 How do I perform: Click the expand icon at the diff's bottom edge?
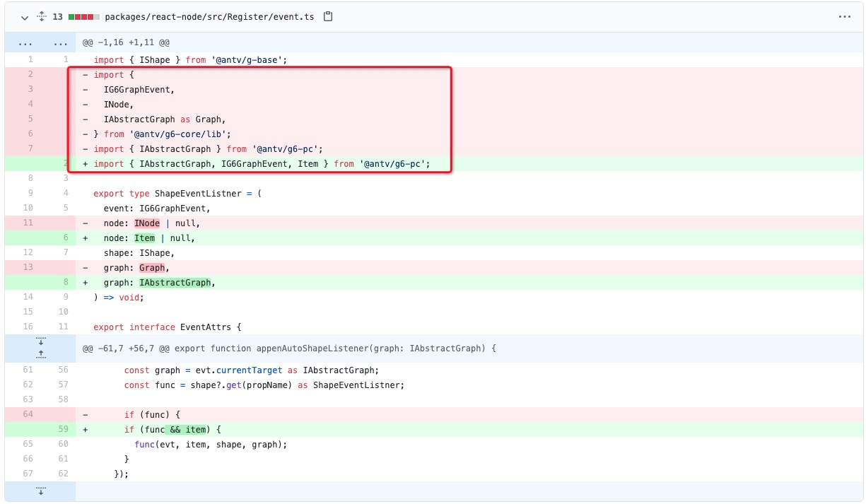(42, 489)
